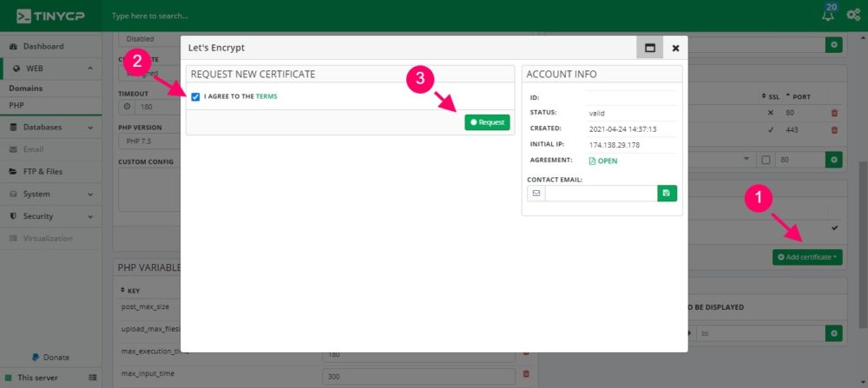Tick the I agree to the terms checkbox

pos(194,97)
